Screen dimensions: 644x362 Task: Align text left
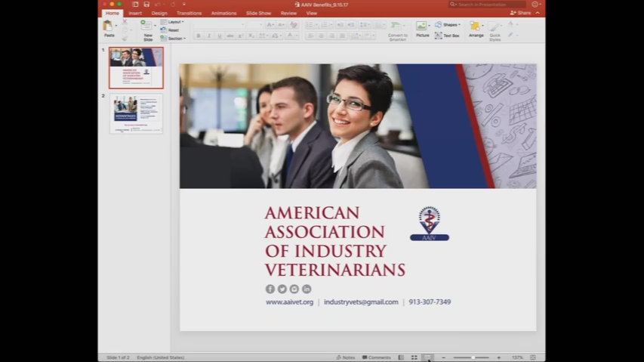coord(310,36)
